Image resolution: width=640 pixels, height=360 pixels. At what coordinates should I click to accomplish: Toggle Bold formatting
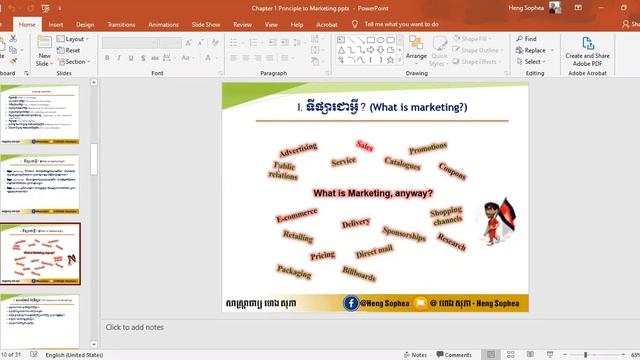point(107,58)
